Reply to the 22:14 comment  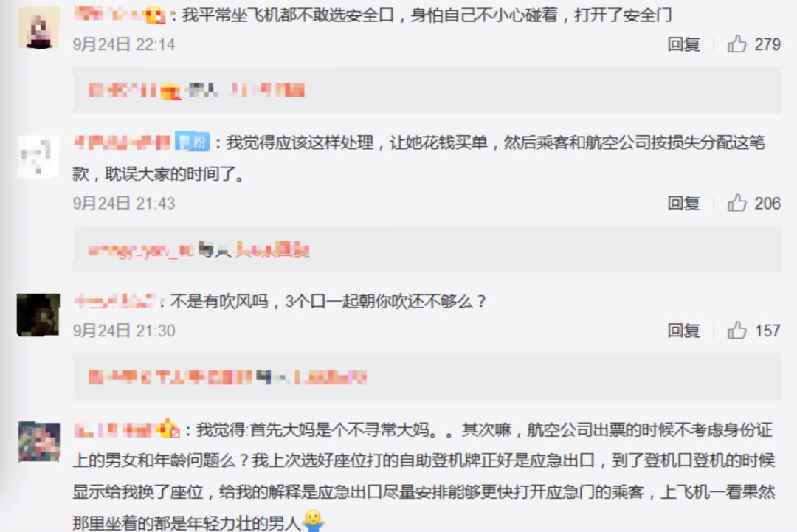[683, 44]
